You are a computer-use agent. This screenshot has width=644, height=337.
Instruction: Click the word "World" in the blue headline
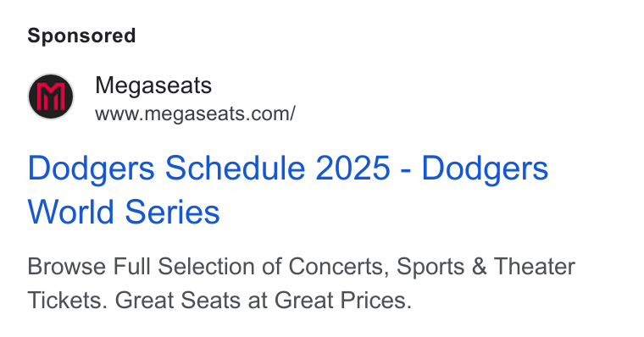(x=70, y=213)
